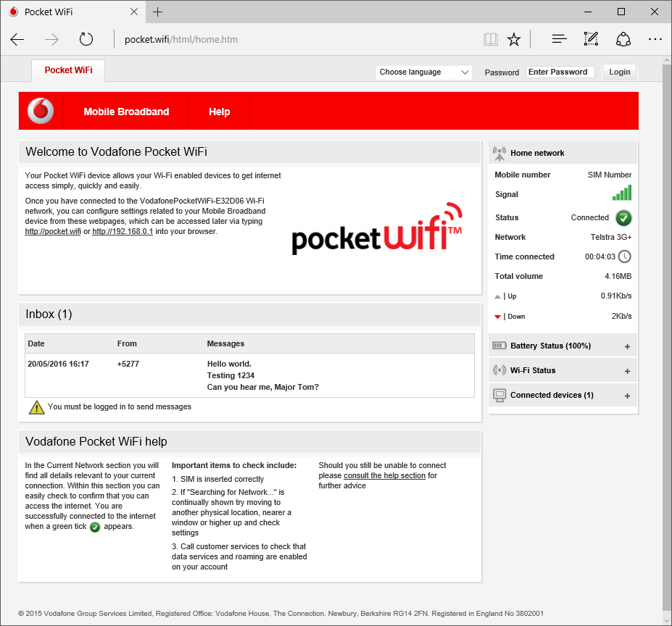Minimize the browser window
Viewport: 672px width, 626px height.
click(588, 12)
